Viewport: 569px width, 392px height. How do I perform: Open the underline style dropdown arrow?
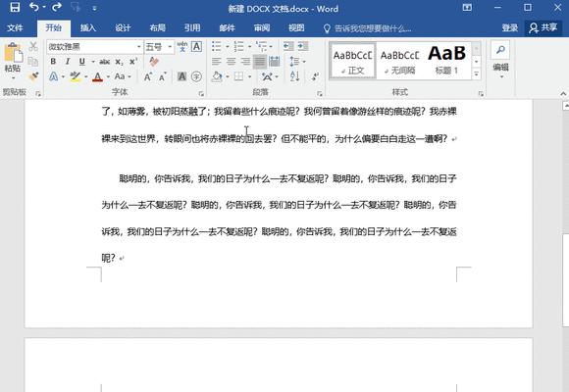[x=93, y=62]
